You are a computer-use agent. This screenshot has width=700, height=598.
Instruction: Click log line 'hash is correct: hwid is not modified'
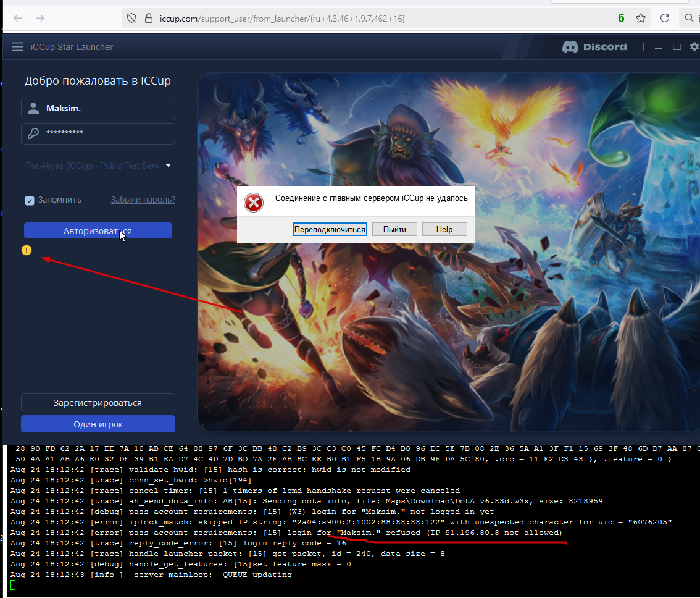(210, 470)
